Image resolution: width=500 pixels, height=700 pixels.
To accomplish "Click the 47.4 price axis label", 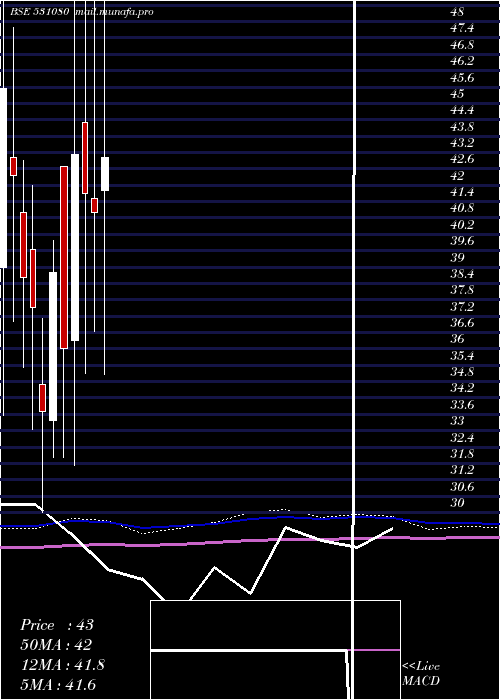I will click(462, 29).
